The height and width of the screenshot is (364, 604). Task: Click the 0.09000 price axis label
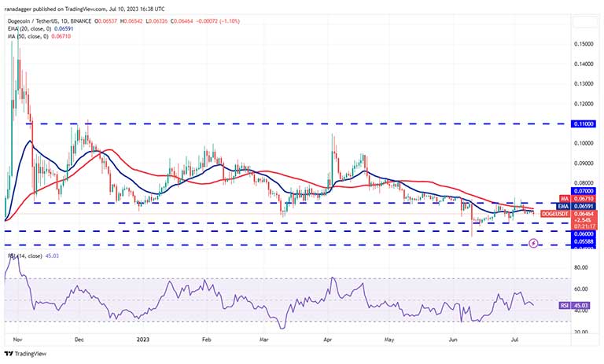coord(584,164)
